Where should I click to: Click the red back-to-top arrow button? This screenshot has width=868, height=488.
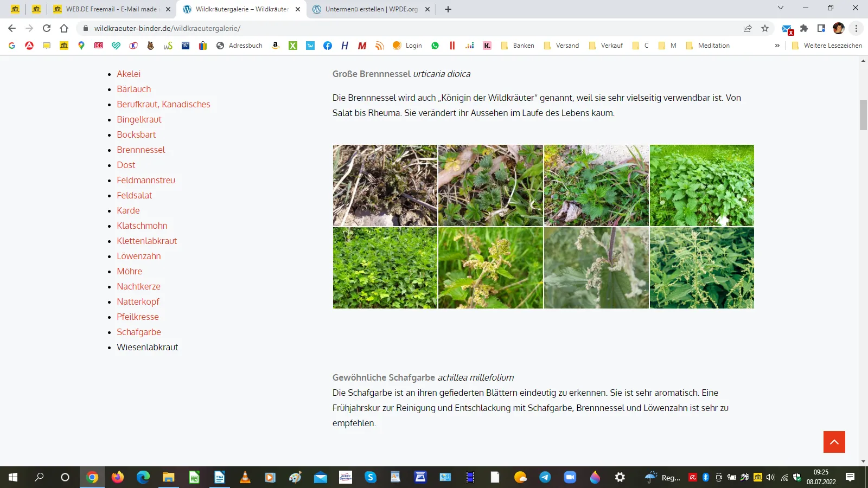(834, 442)
